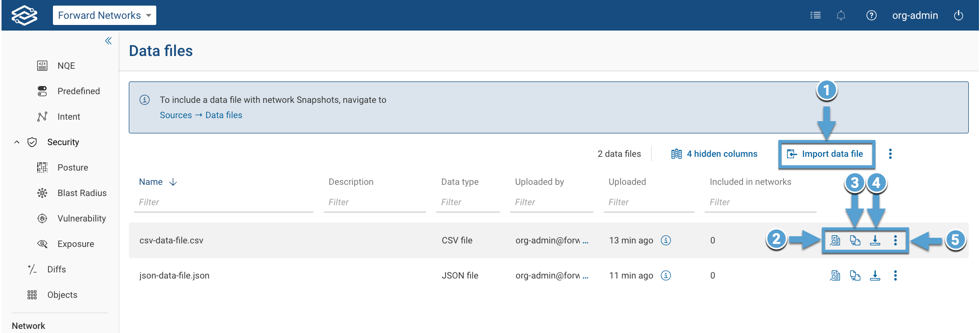Open the Forward Networks network dropdown
Image resolution: width=980 pixels, height=333 pixels.
coord(104,15)
